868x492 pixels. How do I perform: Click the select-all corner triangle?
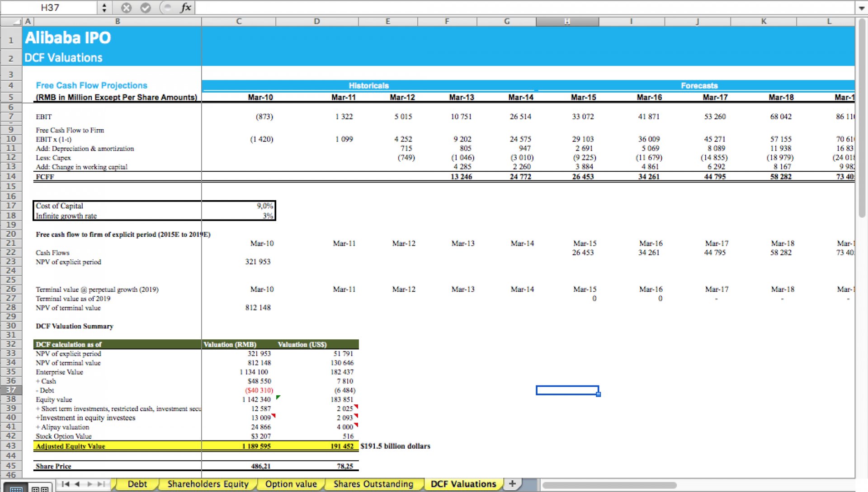coord(17,21)
